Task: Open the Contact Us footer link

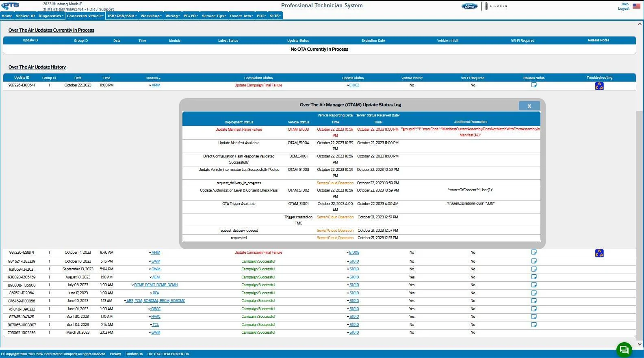Action: point(134,354)
